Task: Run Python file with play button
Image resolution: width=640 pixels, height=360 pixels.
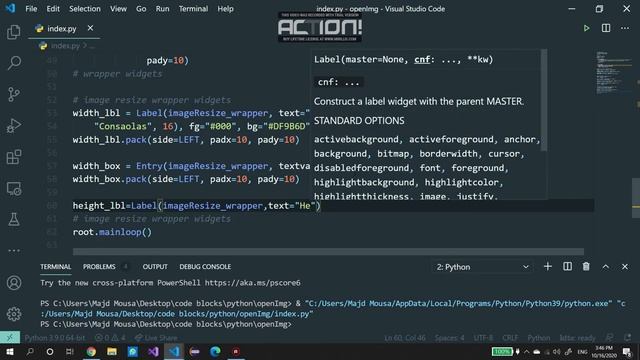Action: pos(587,28)
